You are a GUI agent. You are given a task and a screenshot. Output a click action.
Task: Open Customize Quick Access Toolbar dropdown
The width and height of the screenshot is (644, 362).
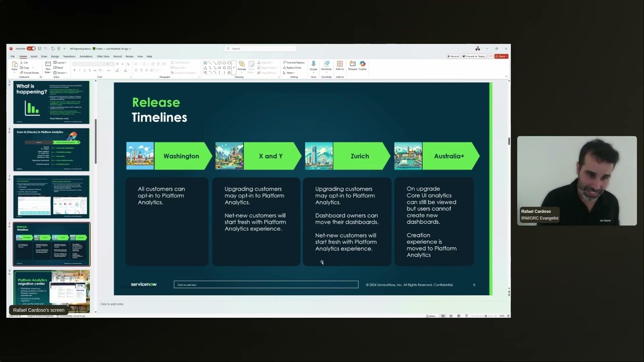tap(64, 49)
